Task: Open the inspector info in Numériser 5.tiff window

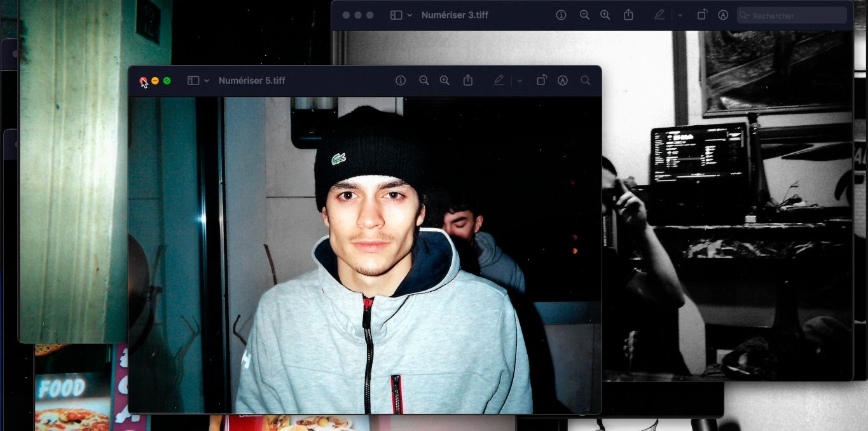Action: (x=401, y=81)
